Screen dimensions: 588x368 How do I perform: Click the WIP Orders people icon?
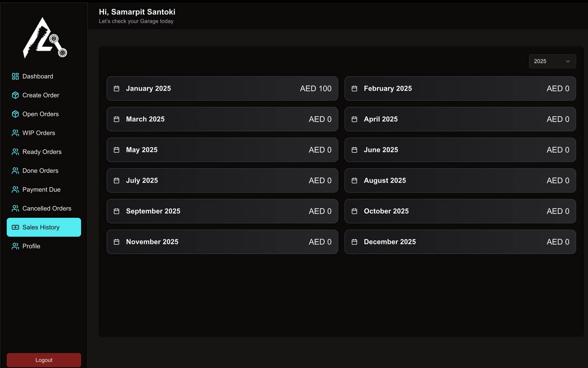[15, 133]
